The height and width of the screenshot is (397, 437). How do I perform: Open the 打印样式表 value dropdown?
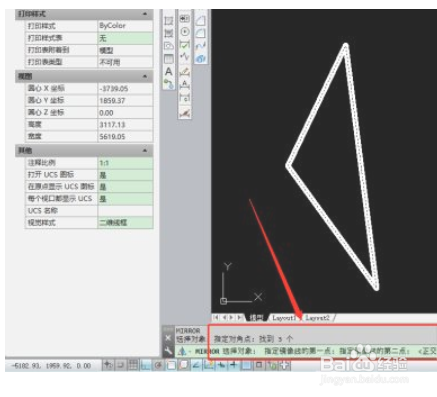[x=125, y=38]
